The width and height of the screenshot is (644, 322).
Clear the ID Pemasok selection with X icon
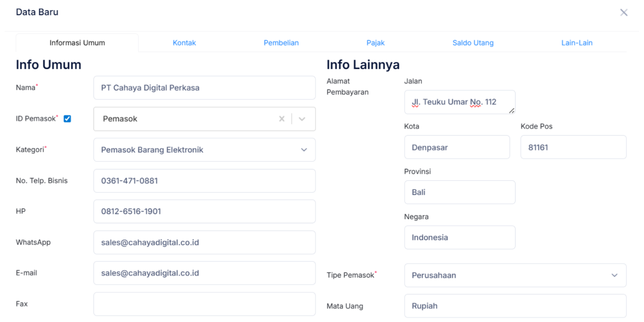(282, 119)
